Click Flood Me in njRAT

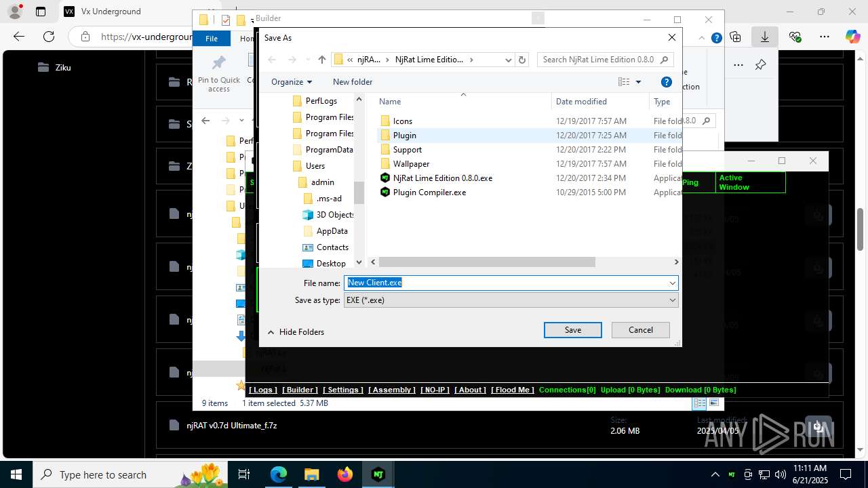tap(513, 390)
